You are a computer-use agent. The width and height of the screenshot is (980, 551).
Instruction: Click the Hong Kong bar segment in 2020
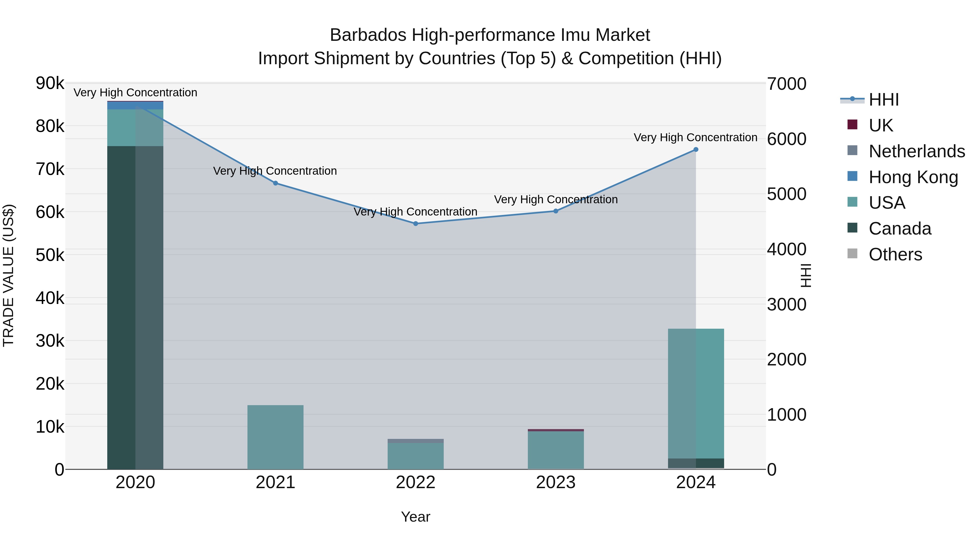[x=135, y=105]
